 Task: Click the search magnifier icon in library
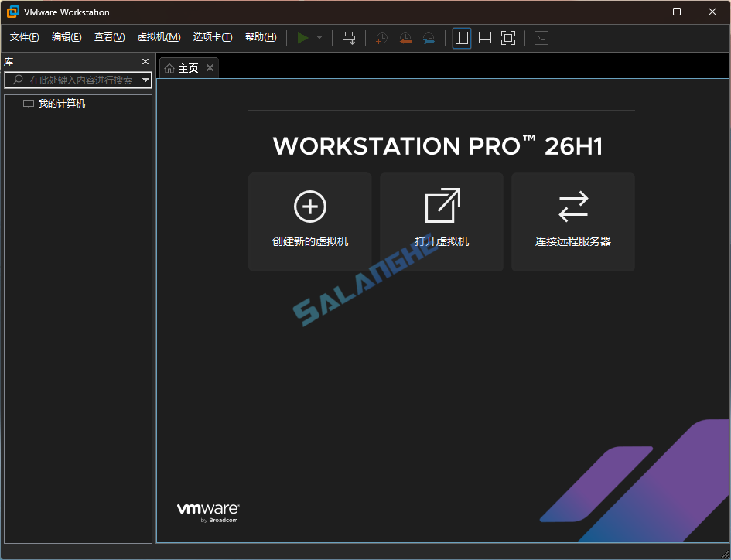(x=18, y=80)
